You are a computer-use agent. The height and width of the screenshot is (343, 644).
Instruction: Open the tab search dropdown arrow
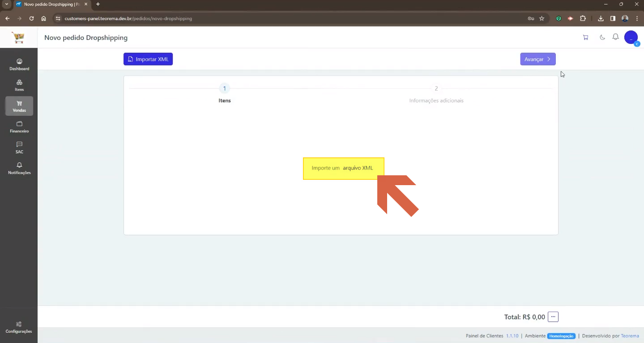[6, 4]
